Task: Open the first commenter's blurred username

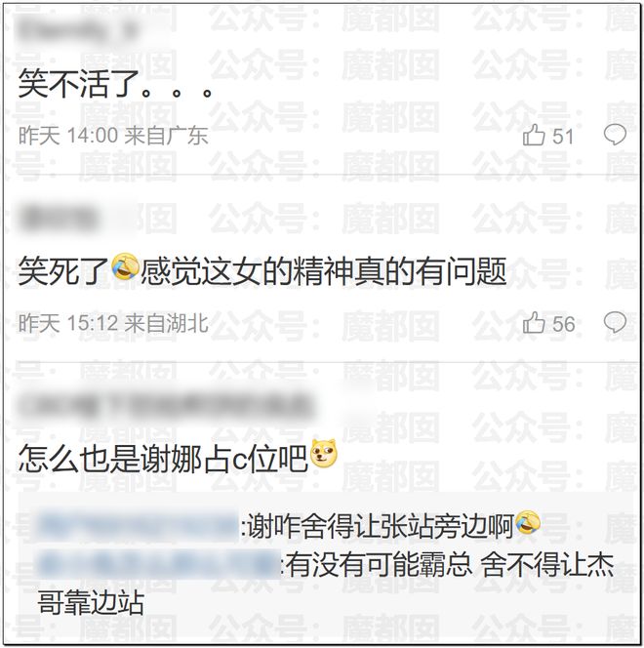Action: tap(76, 29)
